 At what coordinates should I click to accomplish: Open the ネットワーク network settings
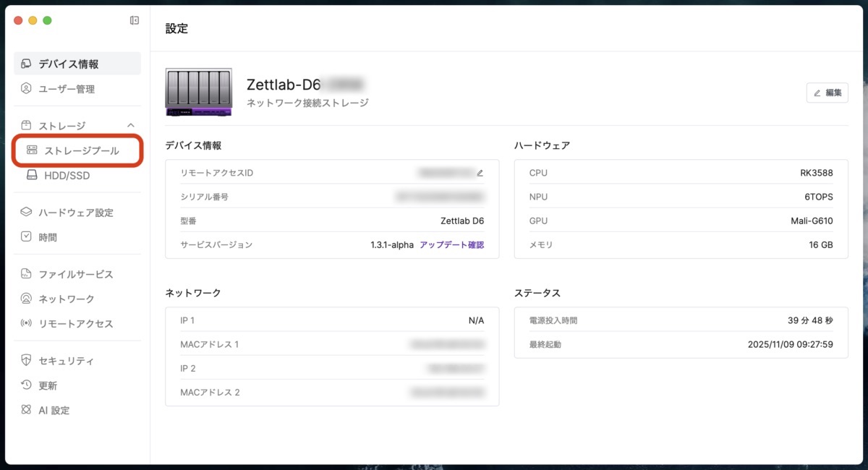click(63, 299)
